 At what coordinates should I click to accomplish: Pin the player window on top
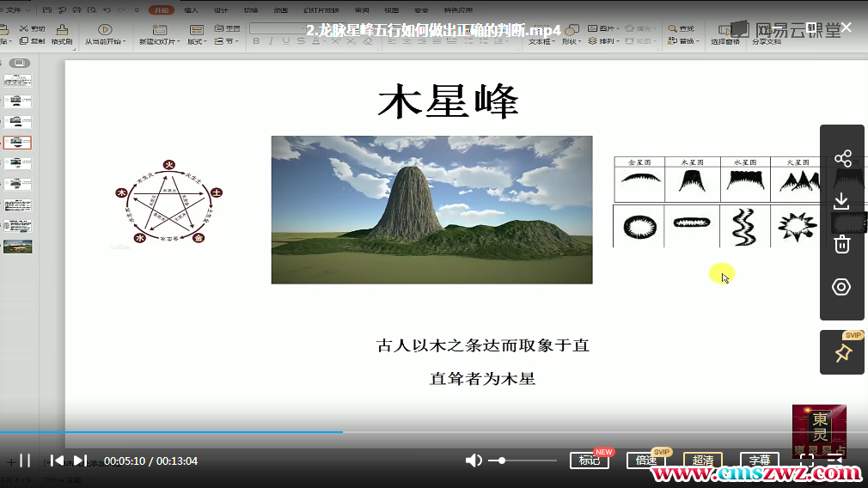coord(842,353)
